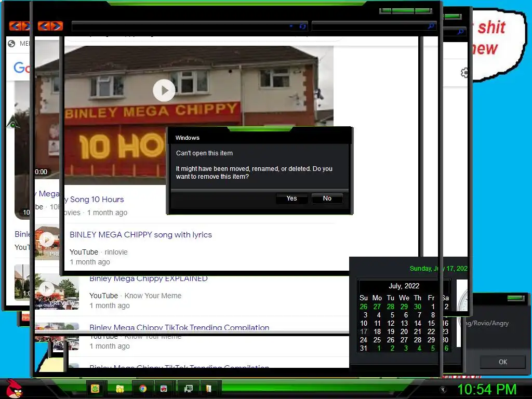Refresh the page using the address bar icon

303,26
